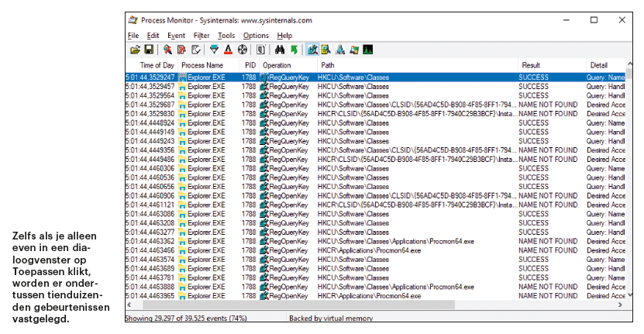
Task: Select the crosshair Include Process From Window icon
Action: tap(242, 50)
